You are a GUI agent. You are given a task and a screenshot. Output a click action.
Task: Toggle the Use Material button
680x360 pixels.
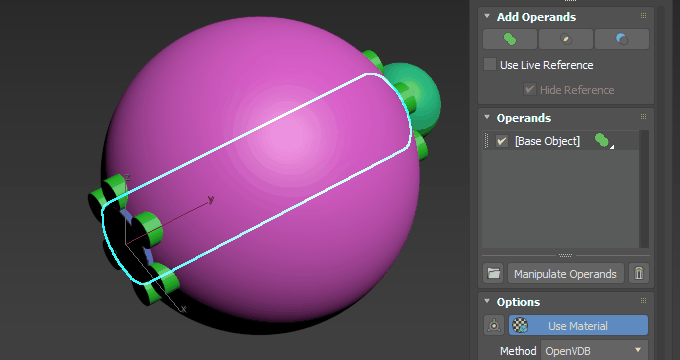tap(579, 325)
